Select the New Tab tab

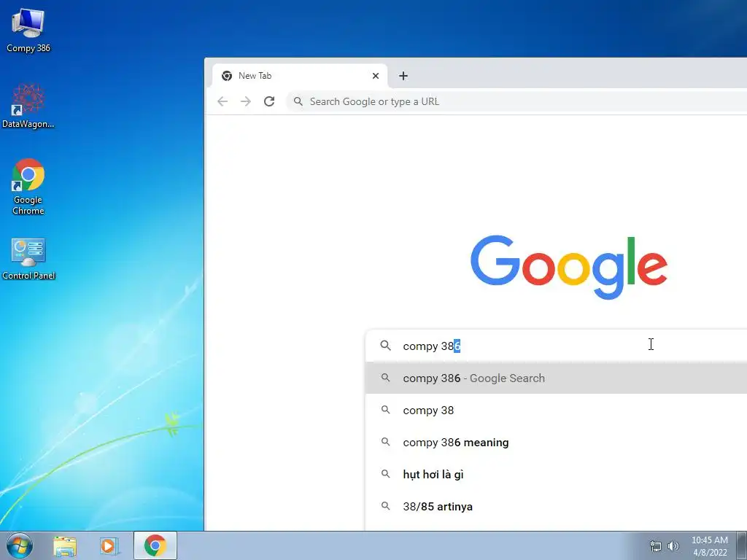click(300, 76)
